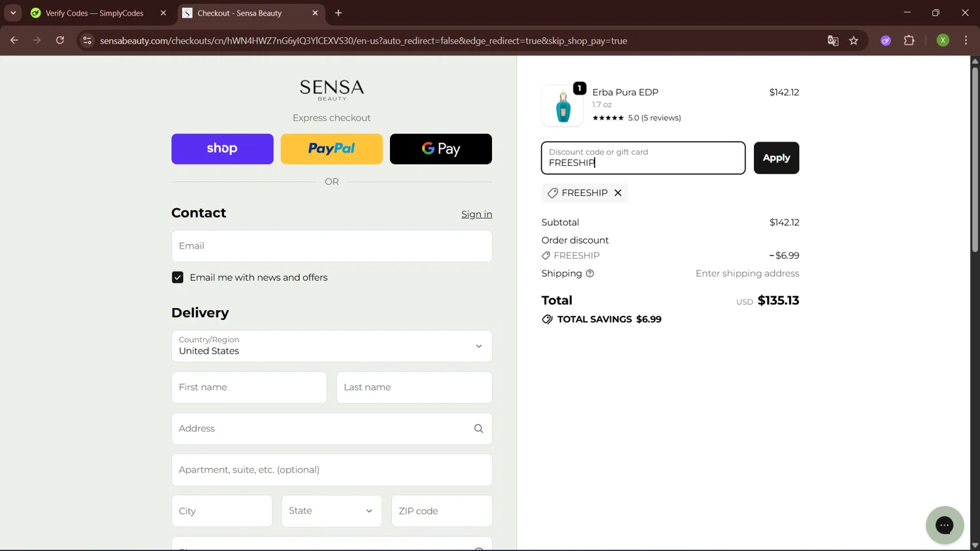The height and width of the screenshot is (551, 980).
Task: Click the First name field
Action: (x=249, y=387)
